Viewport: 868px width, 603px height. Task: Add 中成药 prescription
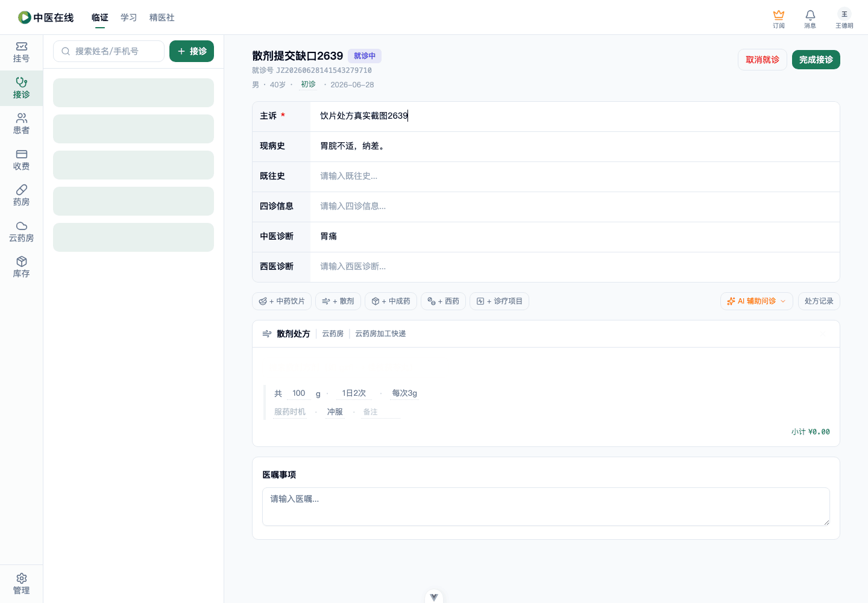pyautogui.click(x=391, y=301)
